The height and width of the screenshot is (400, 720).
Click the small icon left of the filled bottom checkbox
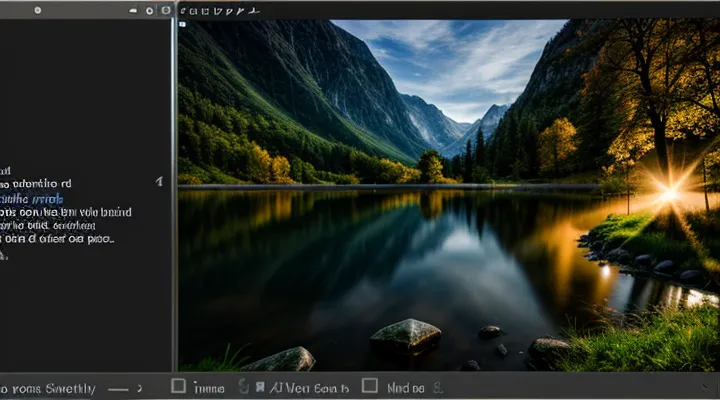[x=243, y=386]
